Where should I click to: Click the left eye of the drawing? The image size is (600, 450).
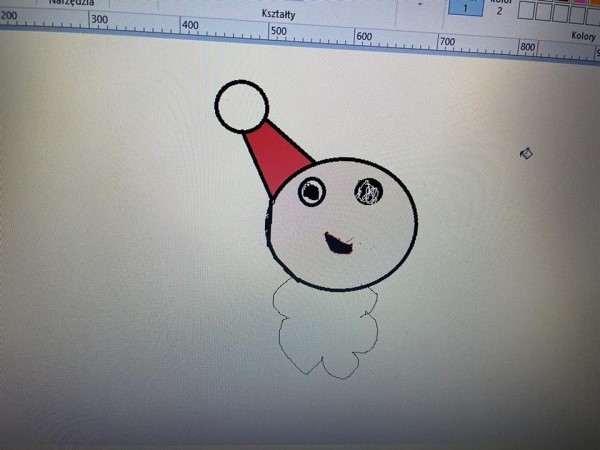tap(312, 192)
